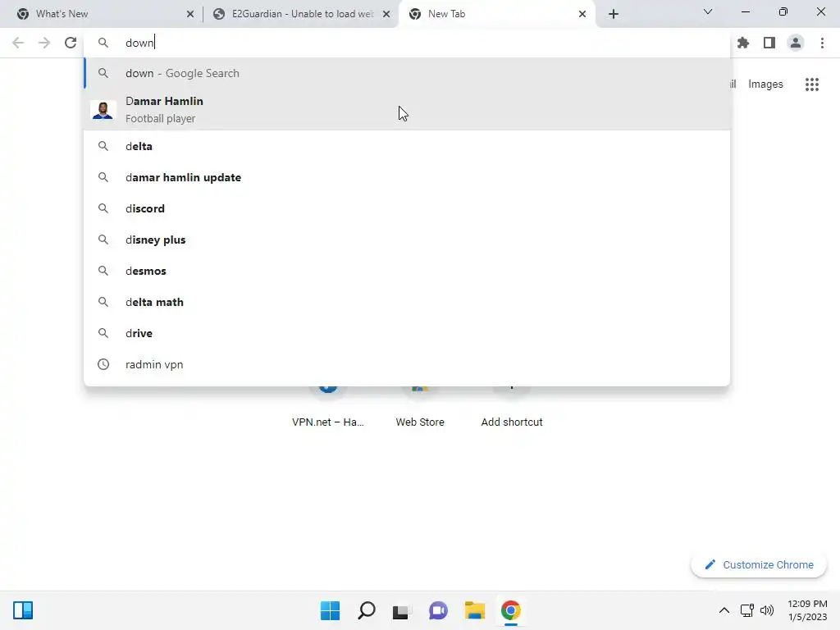Show hidden system tray icons

coord(724,610)
